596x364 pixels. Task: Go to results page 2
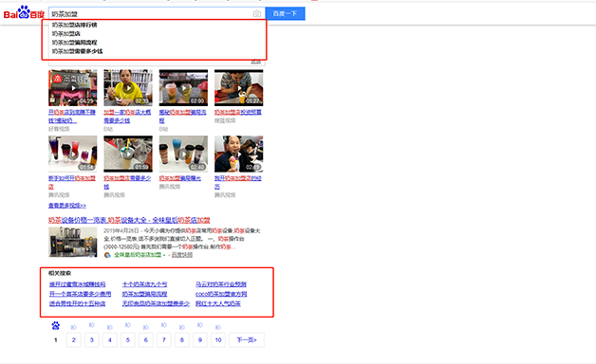[x=73, y=339]
